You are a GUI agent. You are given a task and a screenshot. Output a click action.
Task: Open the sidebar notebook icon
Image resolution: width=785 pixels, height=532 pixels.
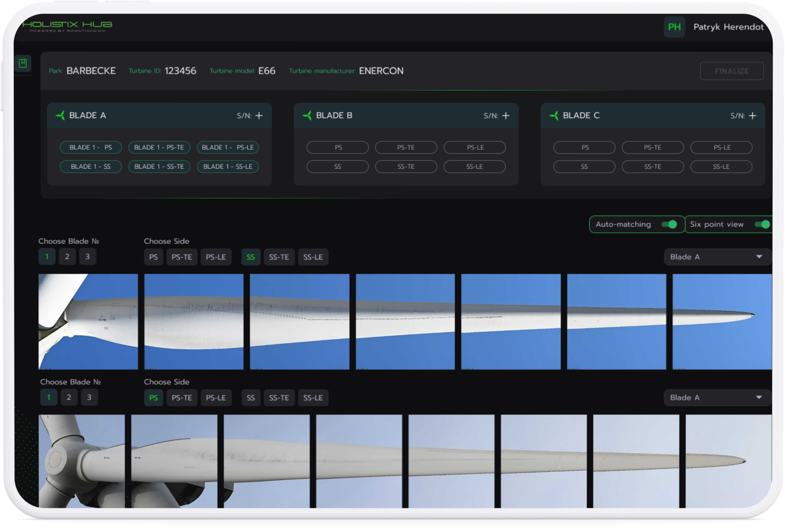tap(23, 63)
